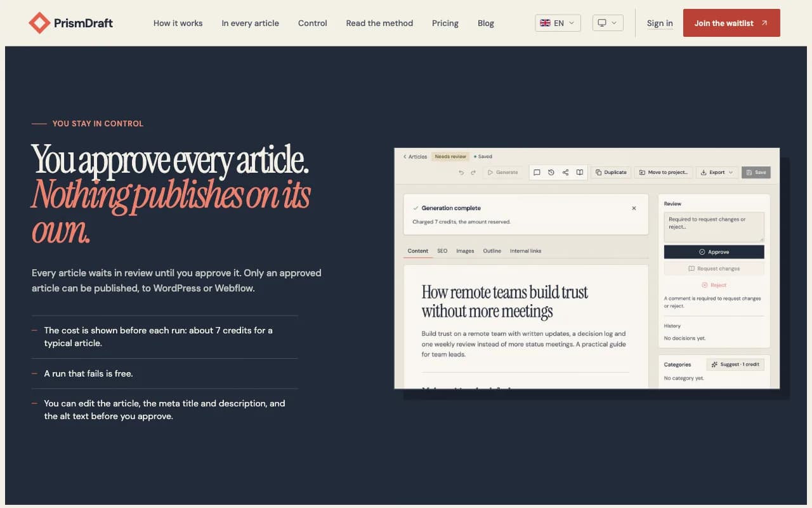Click the share icon in the article toolbar

[565, 172]
